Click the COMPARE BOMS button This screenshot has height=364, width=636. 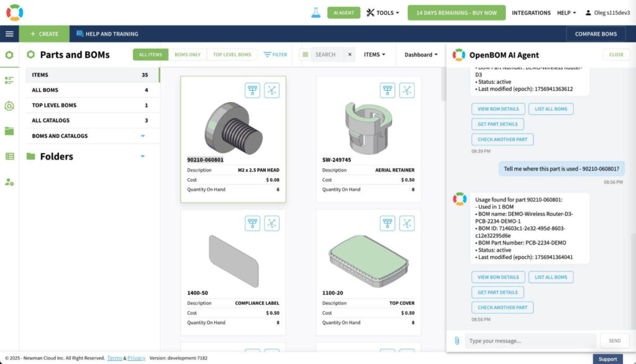tap(596, 34)
